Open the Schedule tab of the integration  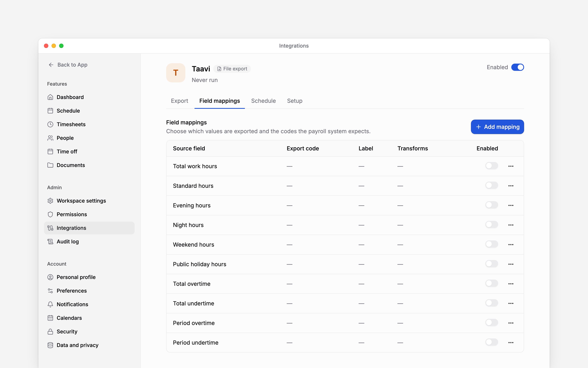[263, 101]
